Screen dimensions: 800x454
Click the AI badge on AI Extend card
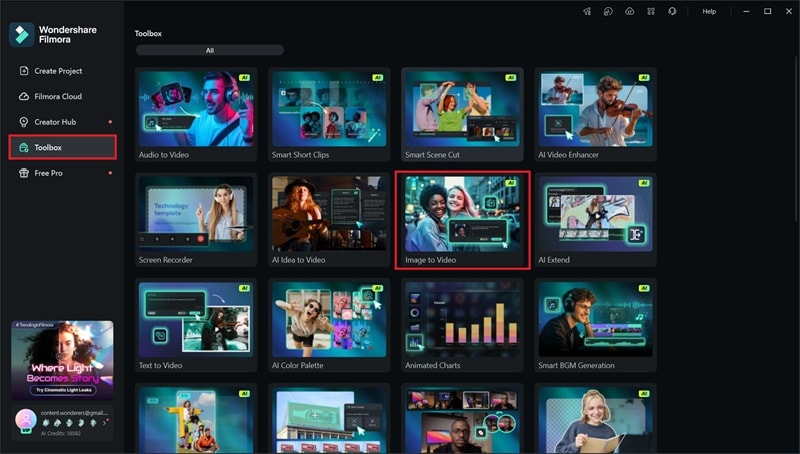644,183
